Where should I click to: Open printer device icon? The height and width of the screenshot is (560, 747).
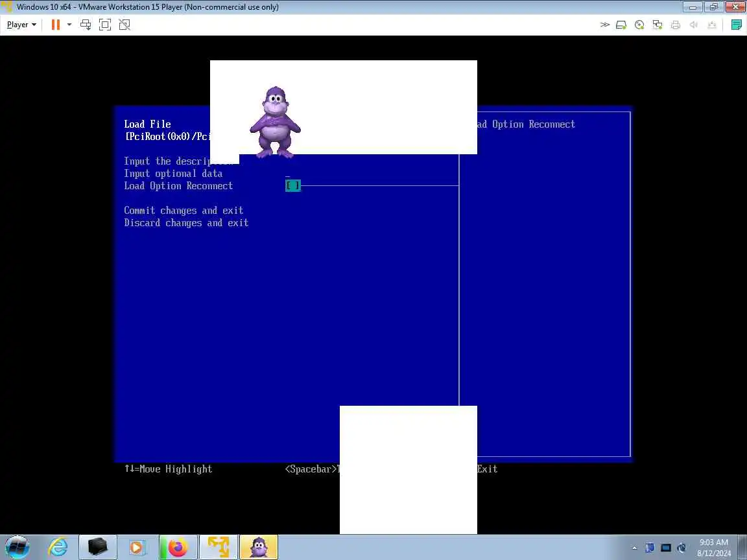(x=676, y=25)
